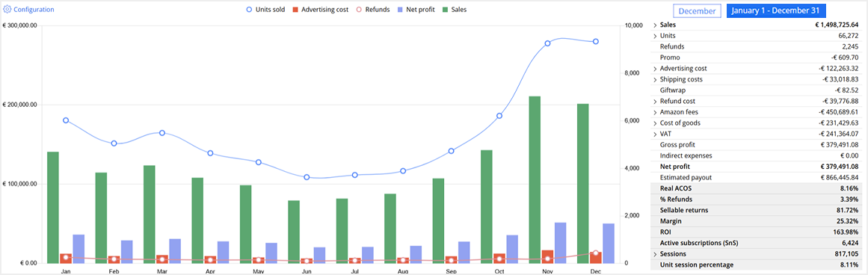Toggle the Units sold legend series
This screenshot has height=275, width=868.
click(x=265, y=10)
